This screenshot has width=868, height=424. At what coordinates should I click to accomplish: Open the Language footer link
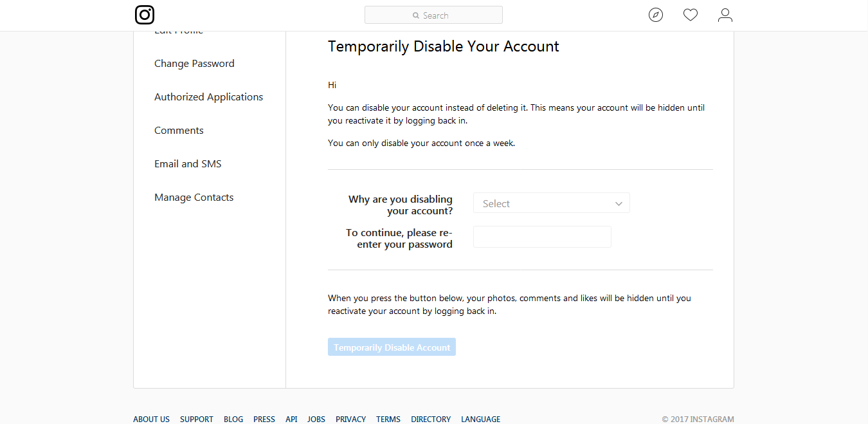480,419
